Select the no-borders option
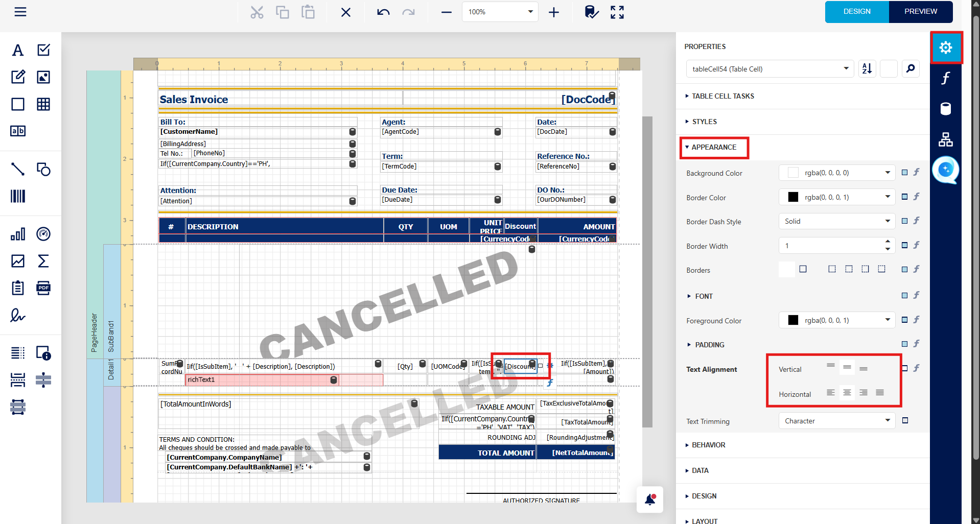This screenshot has width=980, height=524. point(787,269)
